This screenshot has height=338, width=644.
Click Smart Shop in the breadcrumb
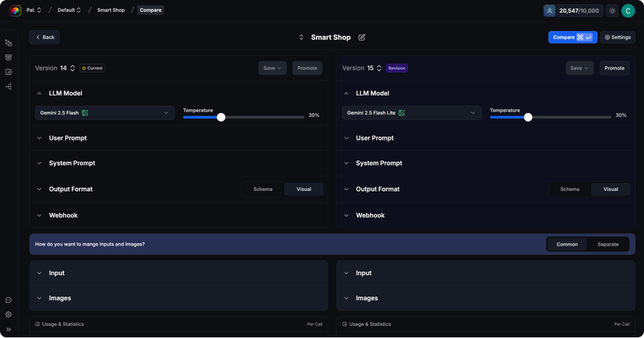pyautogui.click(x=111, y=10)
